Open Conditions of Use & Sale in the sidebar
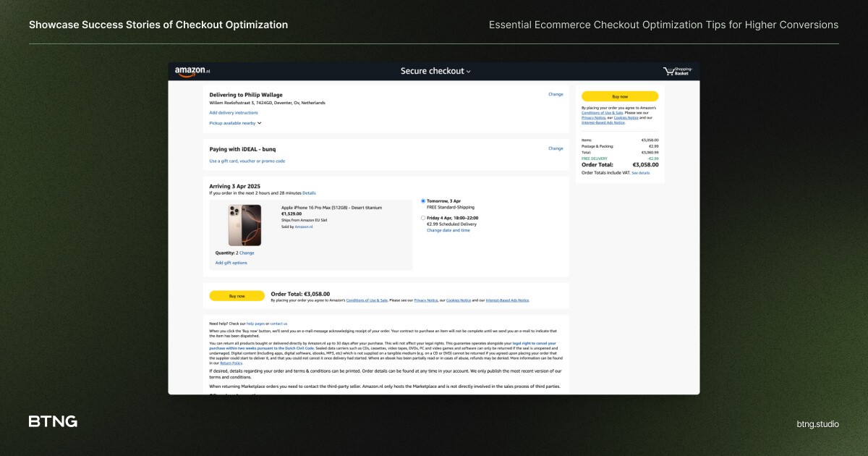This screenshot has height=456, width=868. 602,113
